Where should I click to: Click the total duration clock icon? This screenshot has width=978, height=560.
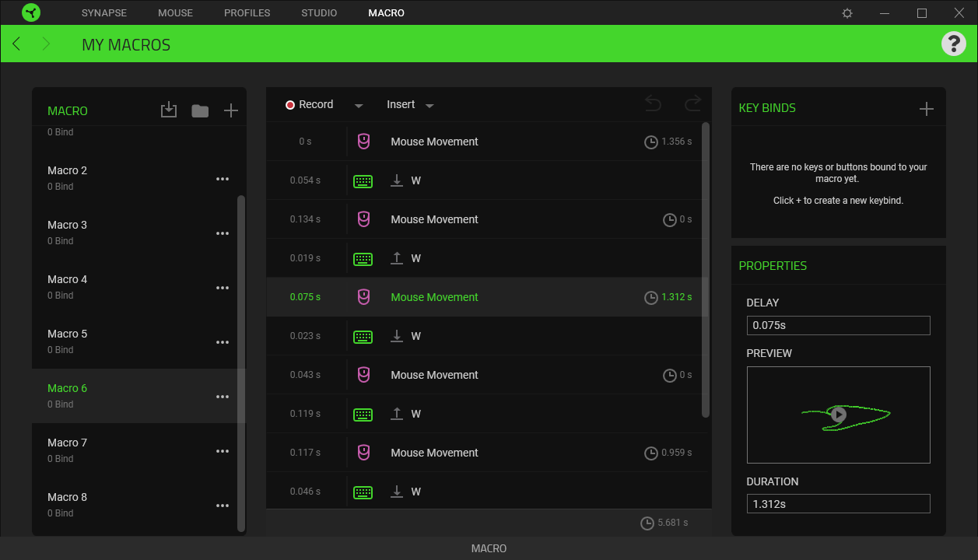(x=647, y=523)
